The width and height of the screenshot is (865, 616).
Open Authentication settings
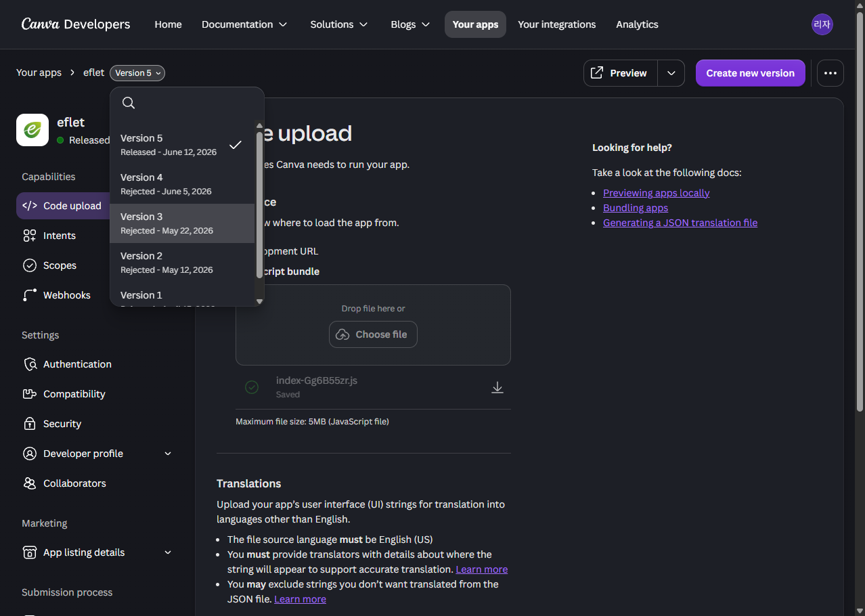pos(97,364)
